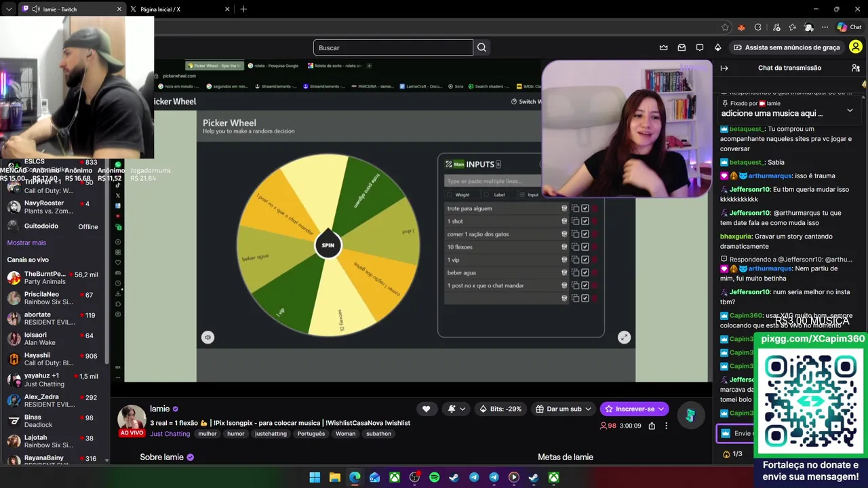The width and height of the screenshot is (868, 488).
Task: Toggle checkbox for 'trote para alguem' input
Action: [585, 208]
